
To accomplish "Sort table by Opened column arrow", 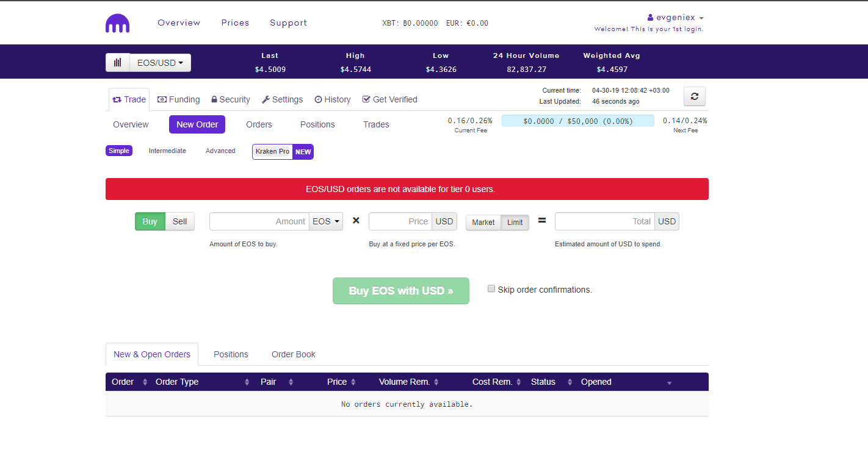I will (670, 383).
